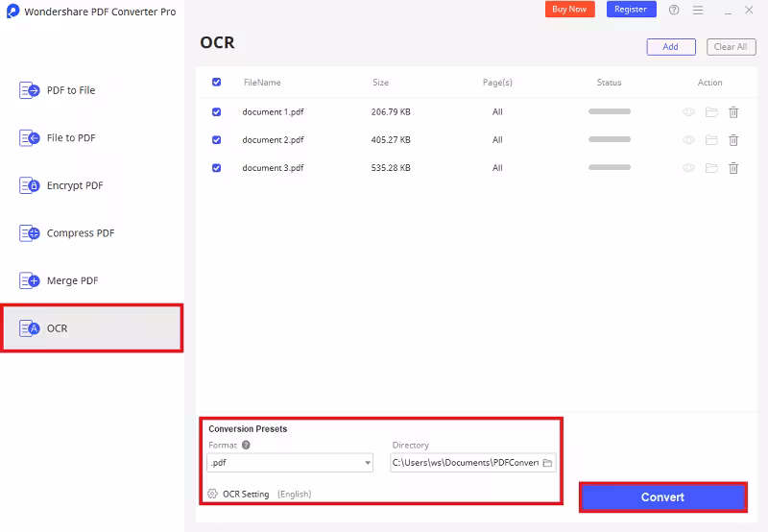Click the Size column header
Image resolution: width=768 pixels, height=532 pixels.
pyautogui.click(x=380, y=83)
